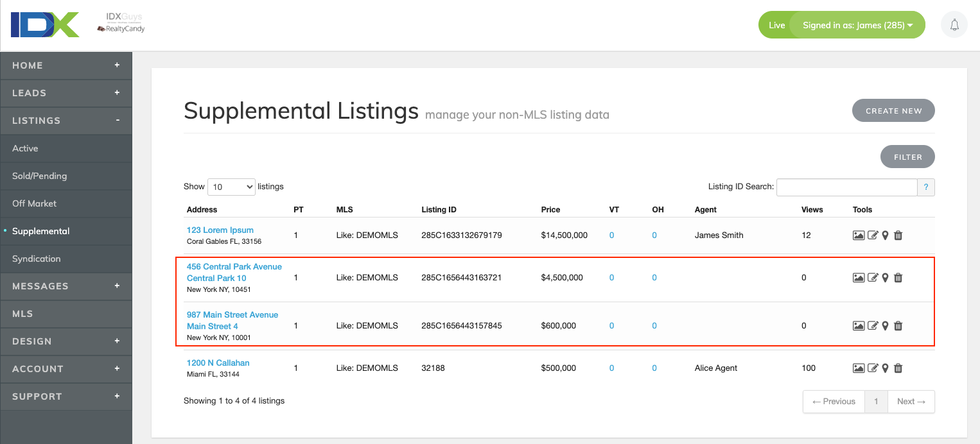Collapse the Listings sidebar section
Viewport: 980px width, 444px height.
[x=117, y=121]
